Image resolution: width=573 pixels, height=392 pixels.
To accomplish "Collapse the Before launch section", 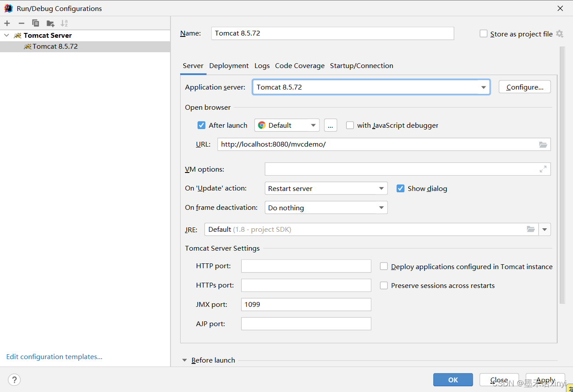I will coord(185,360).
